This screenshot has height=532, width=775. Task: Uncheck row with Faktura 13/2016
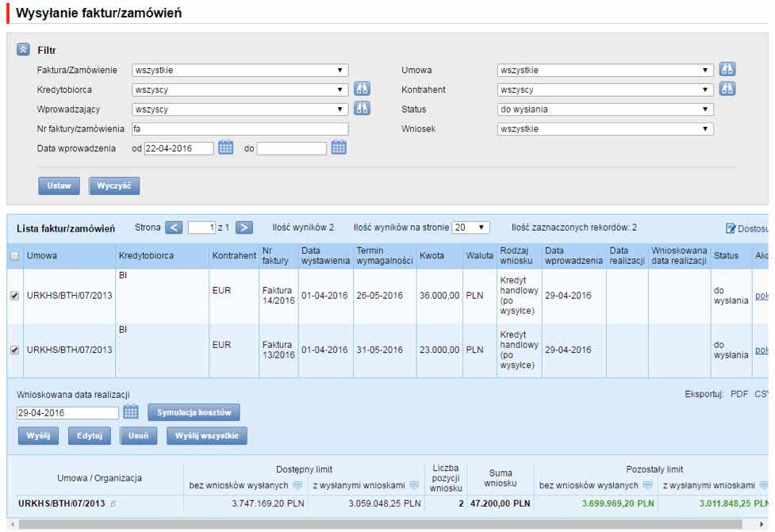pos(15,350)
